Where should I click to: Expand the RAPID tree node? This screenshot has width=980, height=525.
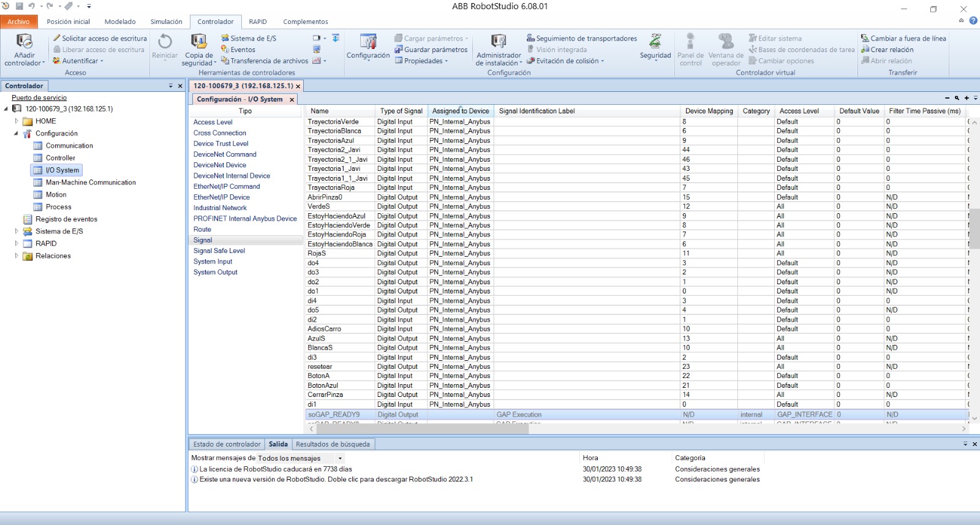click(x=17, y=244)
